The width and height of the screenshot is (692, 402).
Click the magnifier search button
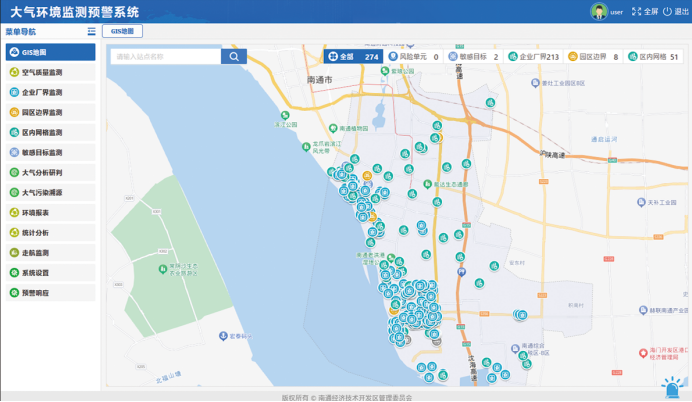233,57
